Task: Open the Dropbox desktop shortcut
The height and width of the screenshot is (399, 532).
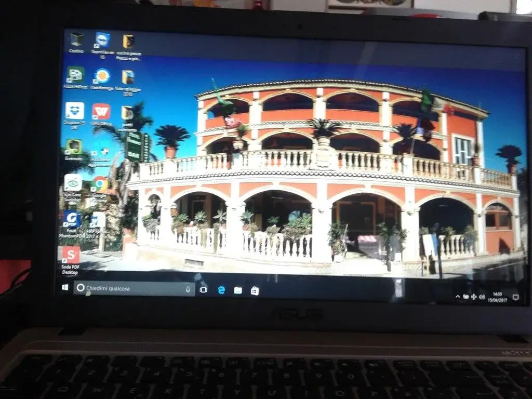Action: (74, 111)
